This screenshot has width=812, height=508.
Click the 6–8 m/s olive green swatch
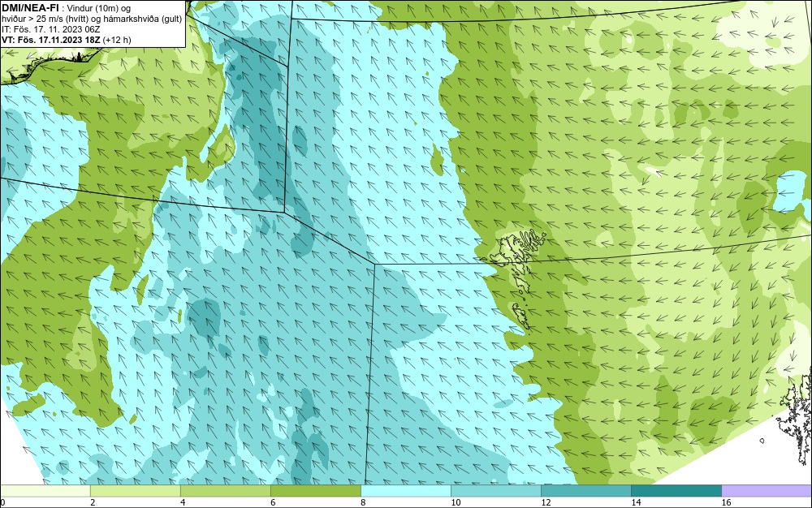315,491
